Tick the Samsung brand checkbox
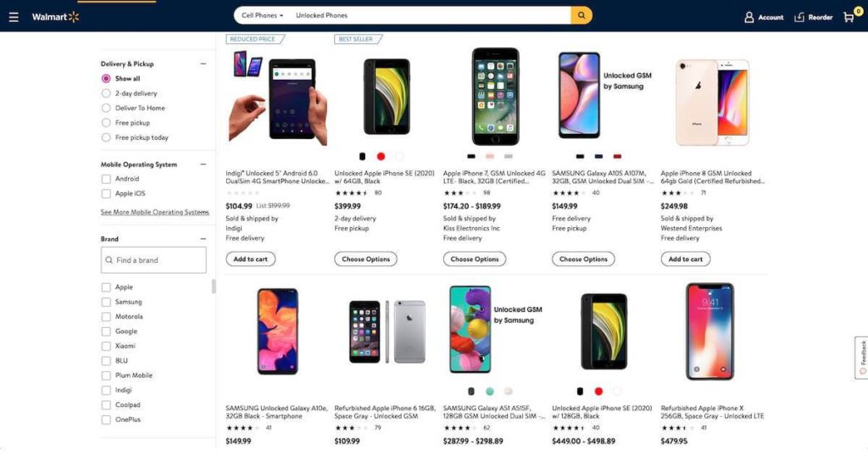This screenshot has height=456, width=868. [x=106, y=302]
